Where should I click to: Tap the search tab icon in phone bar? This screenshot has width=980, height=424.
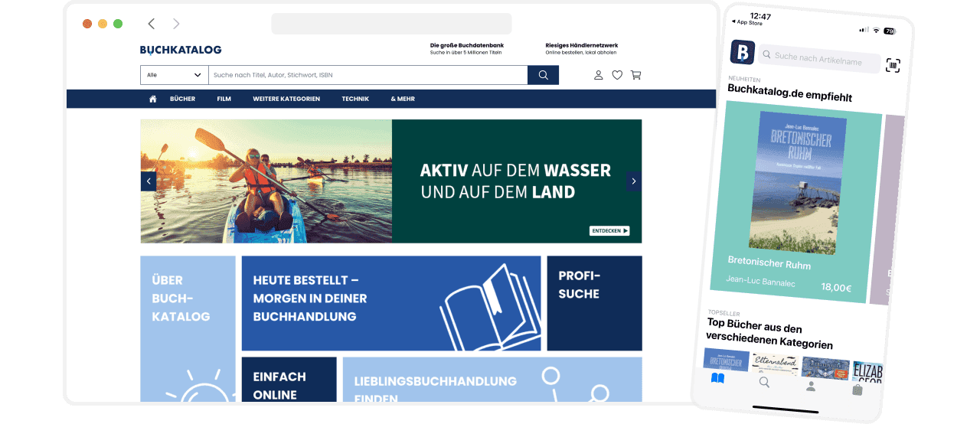(x=764, y=382)
